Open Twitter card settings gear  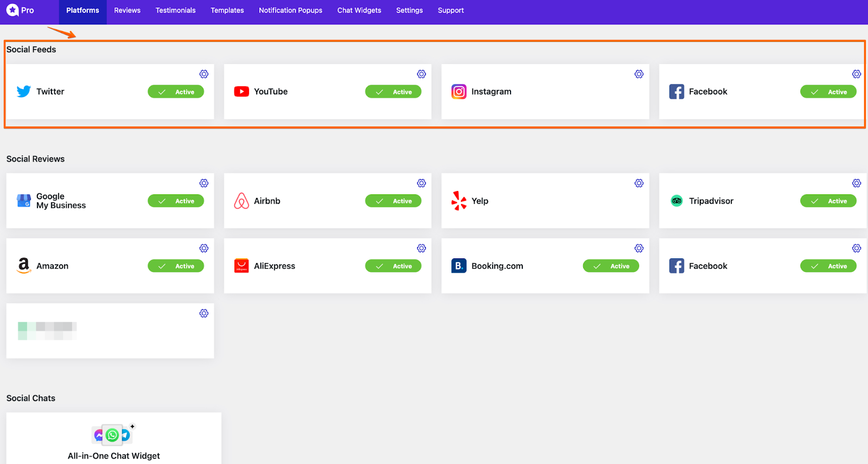pos(204,74)
